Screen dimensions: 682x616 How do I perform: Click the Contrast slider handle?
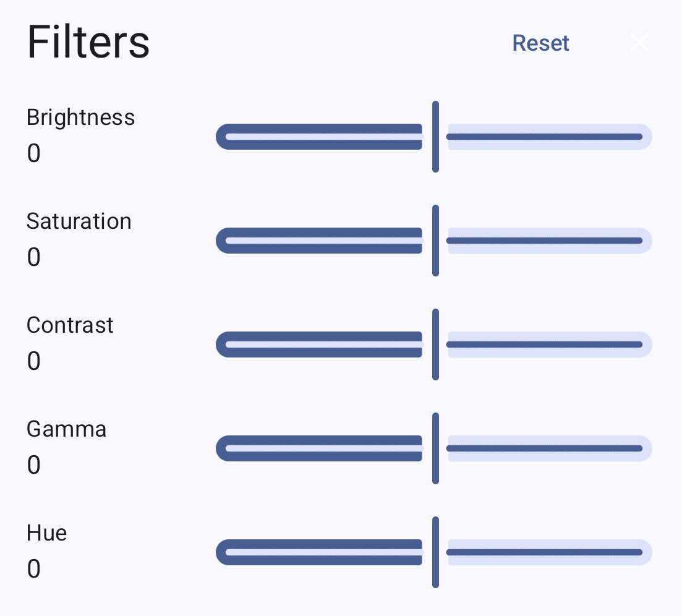point(435,344)
